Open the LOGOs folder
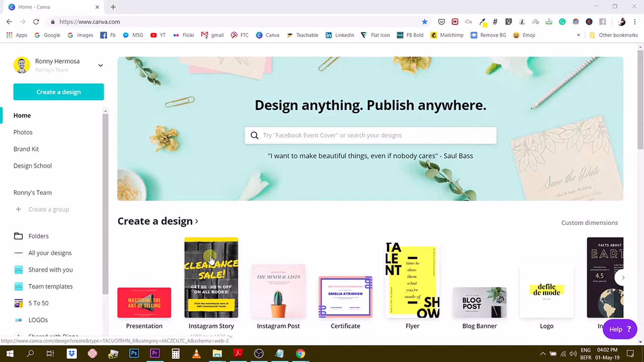644x362 pixels. [38, 320]
